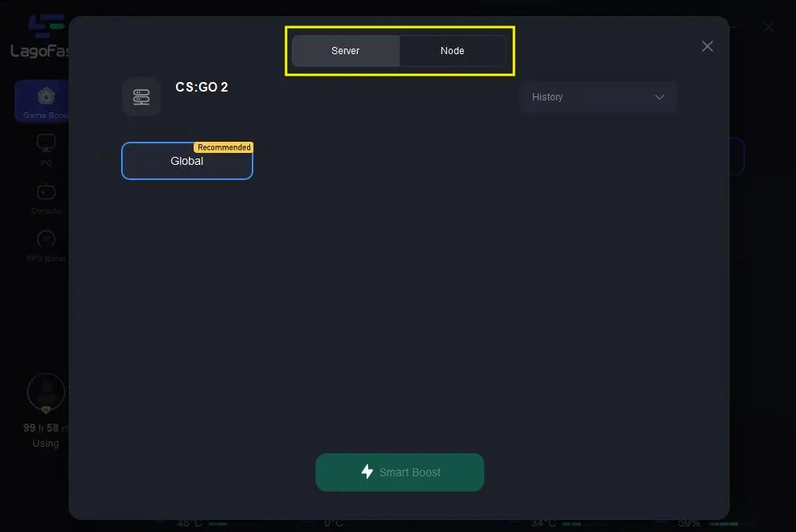Open the History dropdown
Viewport: 796px width, 532px height.
point(598,97)
